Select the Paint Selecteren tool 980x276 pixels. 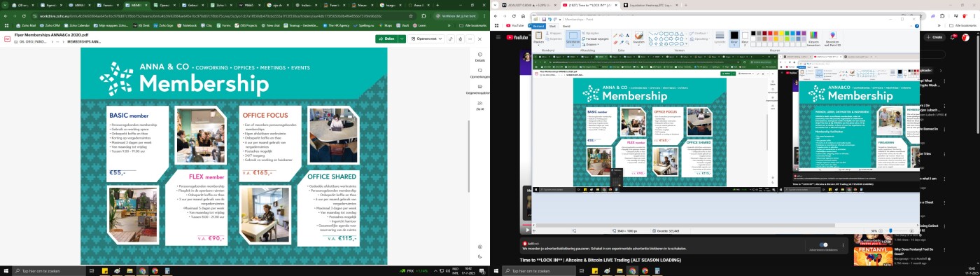pyautogui.click(x=573, y=37)
